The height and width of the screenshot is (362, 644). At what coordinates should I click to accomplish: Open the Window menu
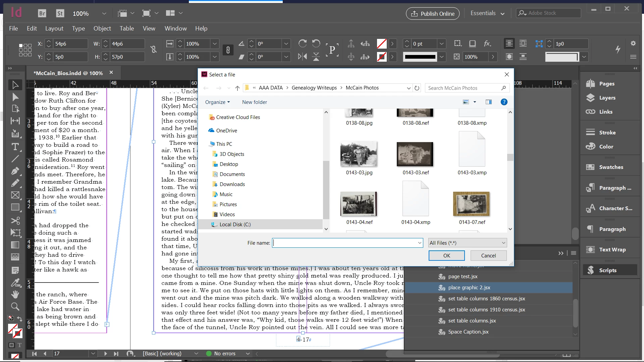click(x=175, y=28)
